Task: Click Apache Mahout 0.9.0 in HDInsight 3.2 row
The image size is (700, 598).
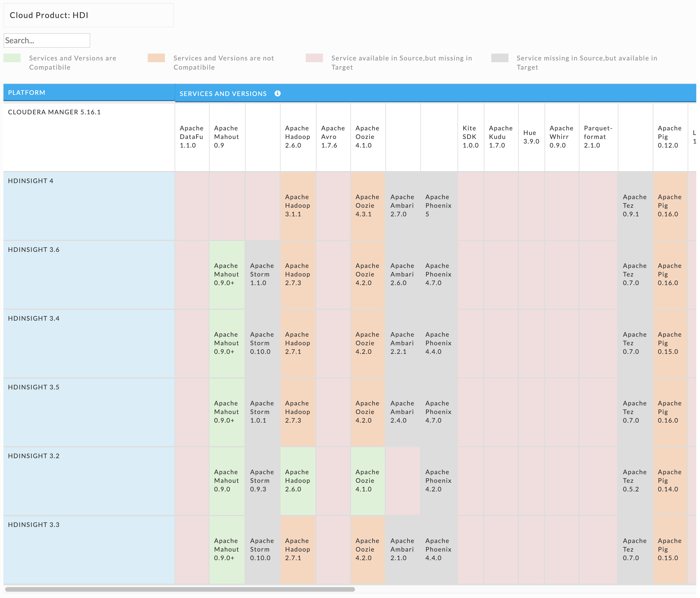Action: [227, 481]
